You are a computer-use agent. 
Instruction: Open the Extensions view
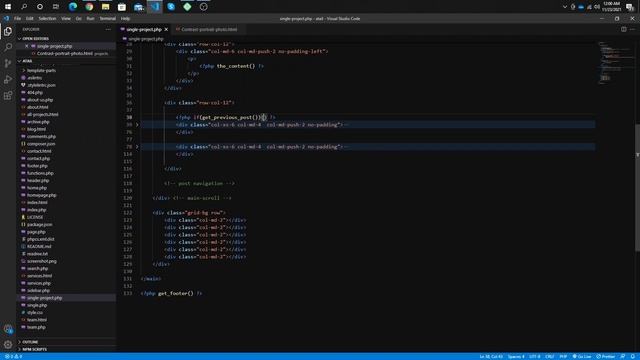point(8,96)
